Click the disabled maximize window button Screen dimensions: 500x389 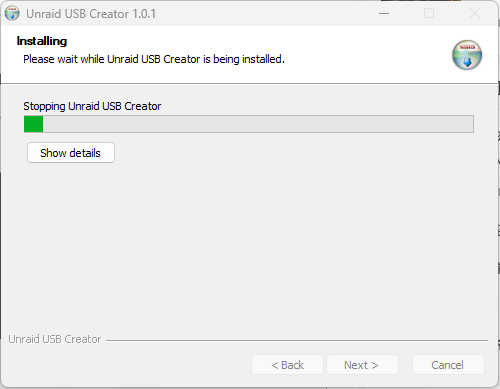(x=429, y=14)
